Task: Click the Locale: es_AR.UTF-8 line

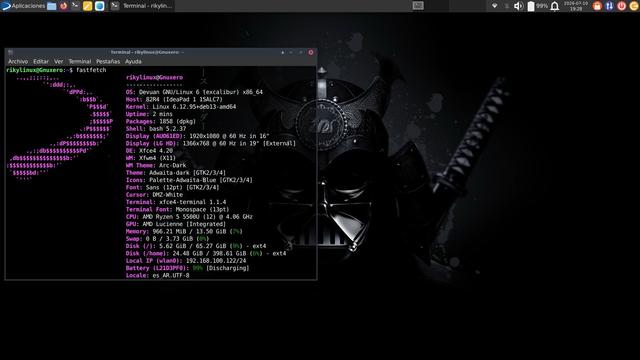Action: (158, 276)
